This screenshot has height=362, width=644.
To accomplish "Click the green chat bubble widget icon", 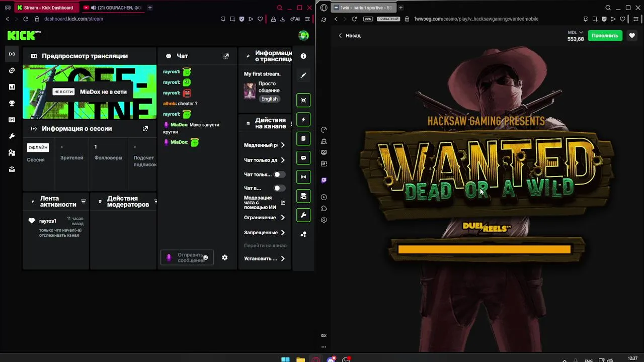I will tap(303, 158).
